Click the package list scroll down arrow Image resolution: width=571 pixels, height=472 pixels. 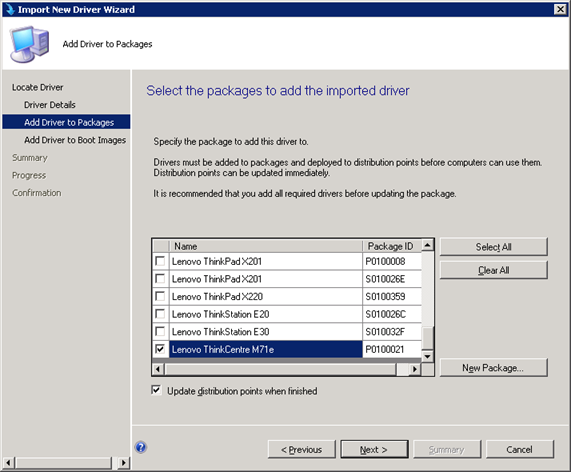pos(428,356)
